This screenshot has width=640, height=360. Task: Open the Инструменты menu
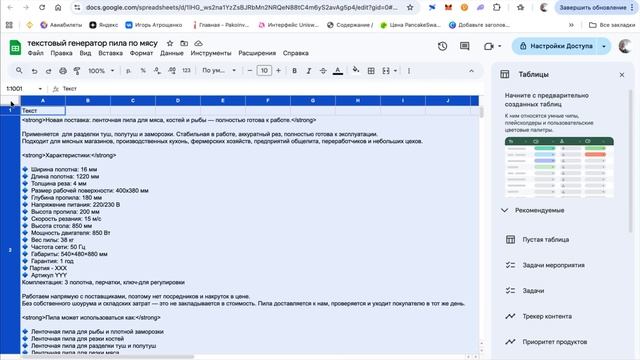tap(211, 53)
